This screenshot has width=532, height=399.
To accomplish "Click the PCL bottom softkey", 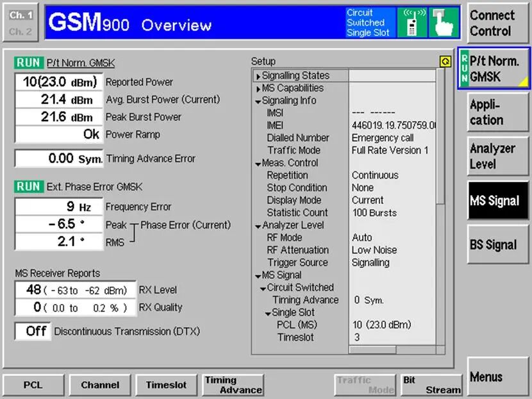I will 33,385.
